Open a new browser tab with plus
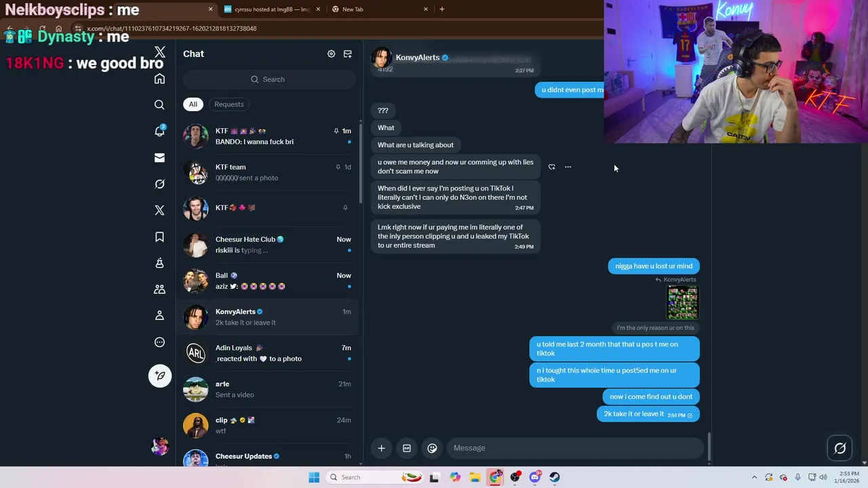Viewport: 868px width, 488px height. coord(442,9)
